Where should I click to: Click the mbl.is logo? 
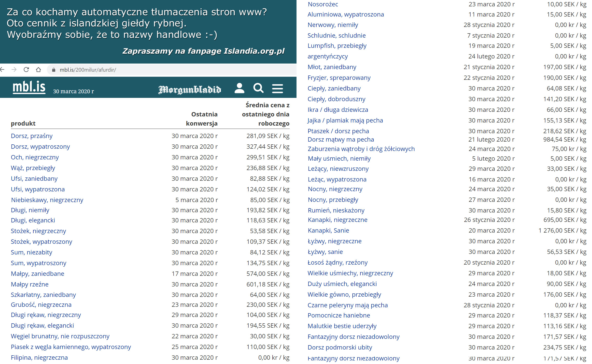pos(29,87)
